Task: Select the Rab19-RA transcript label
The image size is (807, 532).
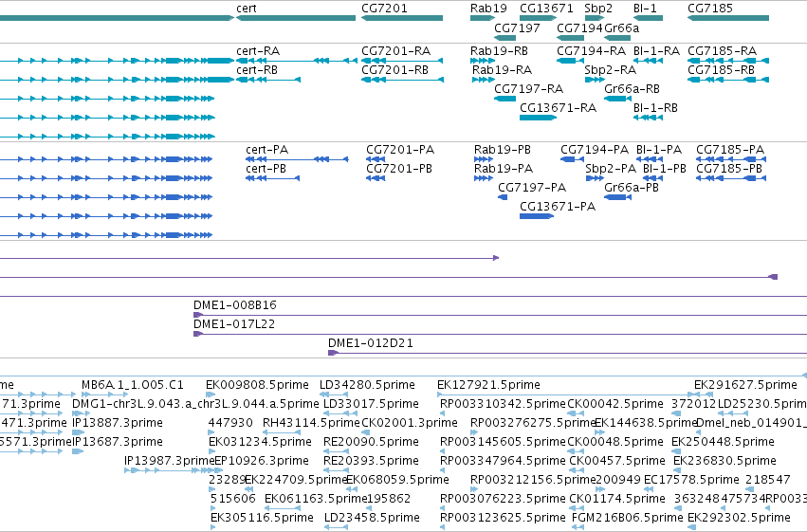Action: (502, 70)
